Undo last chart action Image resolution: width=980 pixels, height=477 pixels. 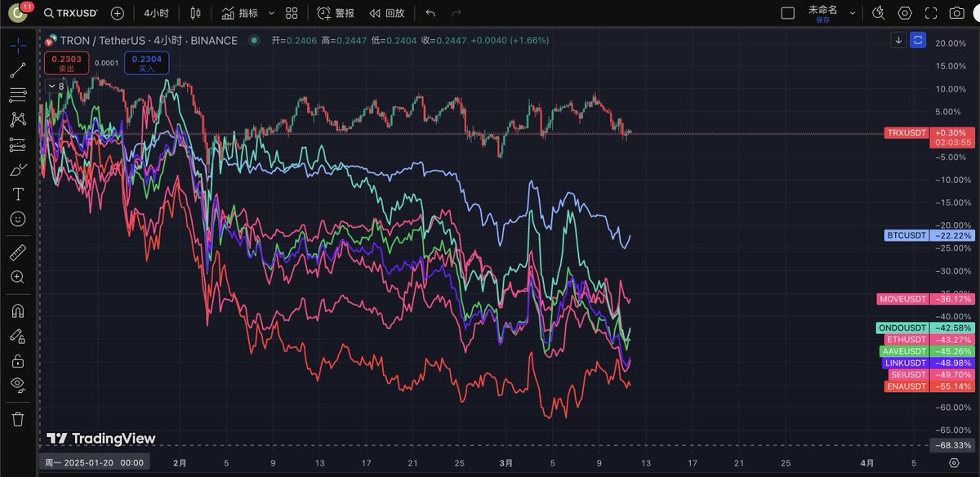coord(430,13)
